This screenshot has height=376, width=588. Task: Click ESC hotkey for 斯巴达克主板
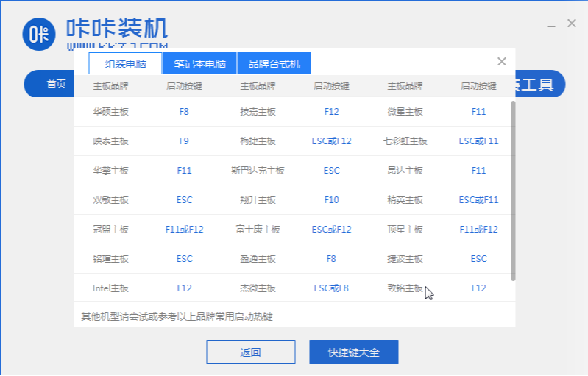[331, 171]
